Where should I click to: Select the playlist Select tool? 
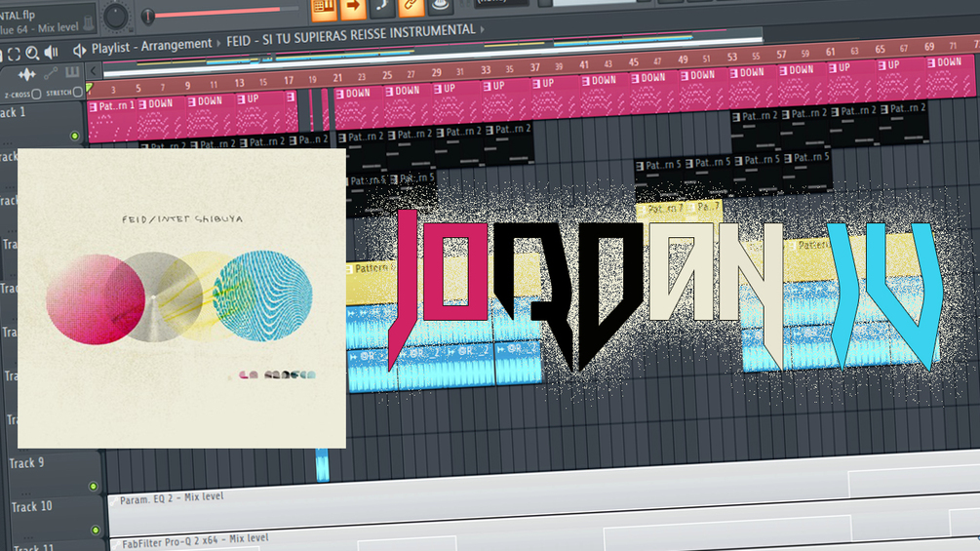14,55
